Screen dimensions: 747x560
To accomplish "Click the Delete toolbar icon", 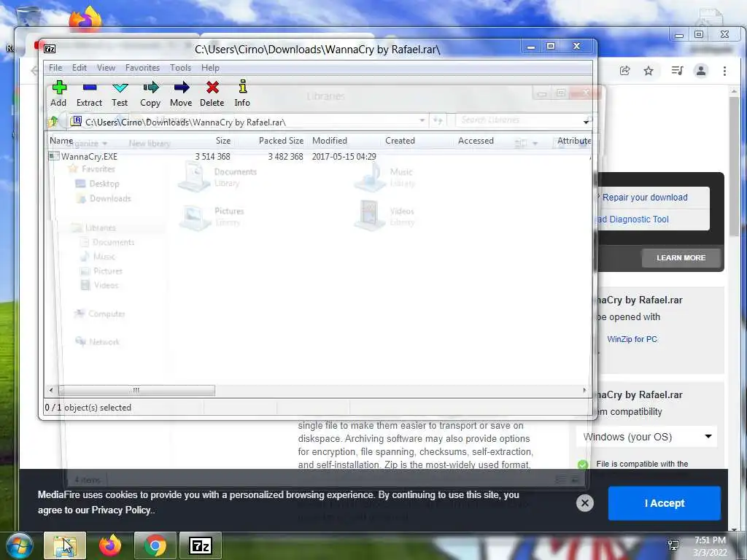I will (212, 93).
